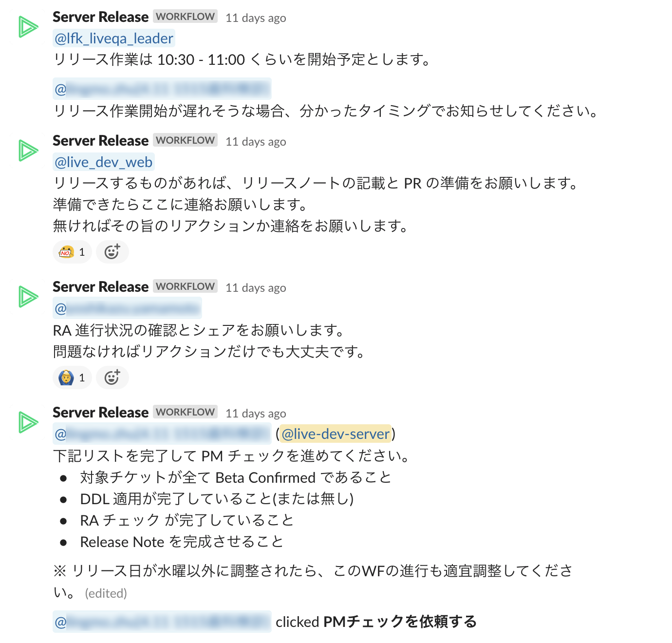Click the workflow avatar beside the @live_dev_web message
This screenshot has width=672, height=643.
point(28,151)
